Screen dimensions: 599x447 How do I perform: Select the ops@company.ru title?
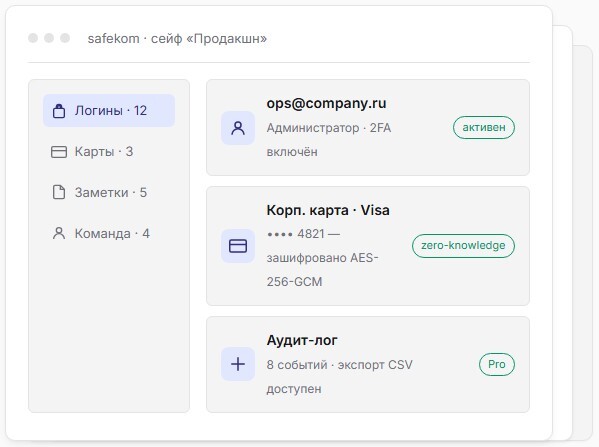click(x=326, y=103)
